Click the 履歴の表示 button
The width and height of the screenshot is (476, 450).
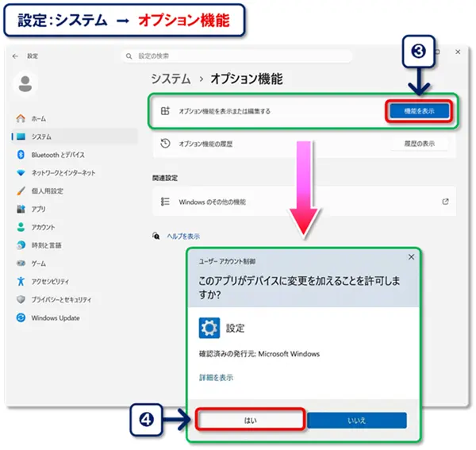coord(419,144)
